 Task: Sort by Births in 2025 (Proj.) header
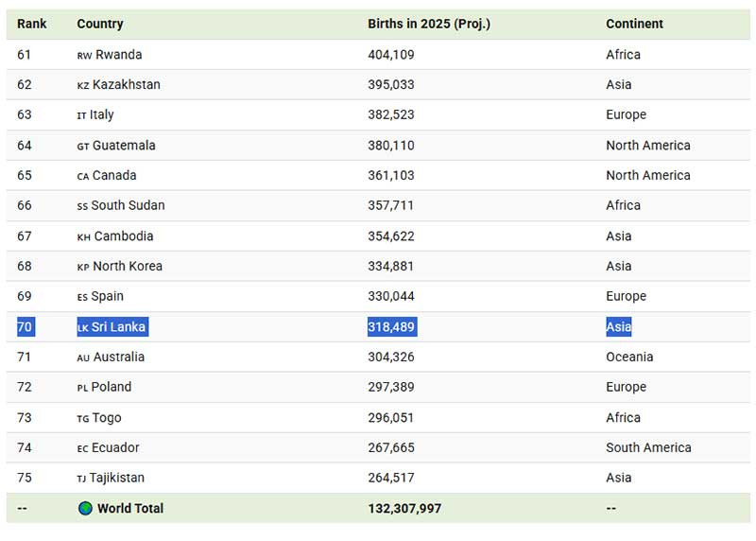click(x=429, y=24)
